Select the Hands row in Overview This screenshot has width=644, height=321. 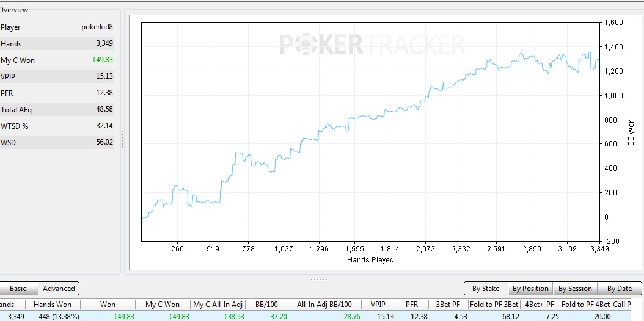coord(57,43)
